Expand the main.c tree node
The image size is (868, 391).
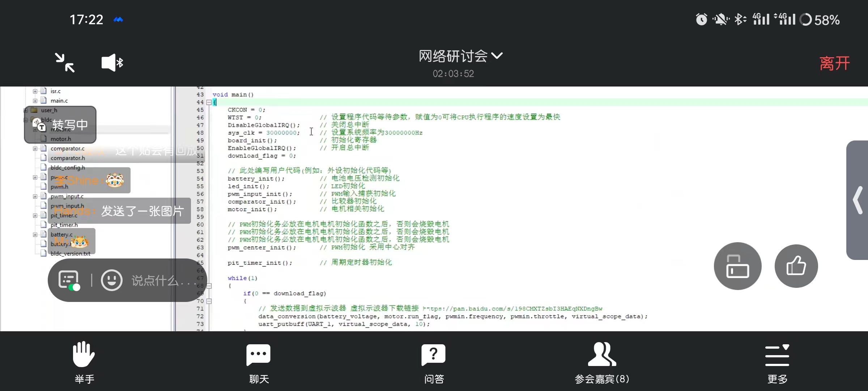[35, 101]
